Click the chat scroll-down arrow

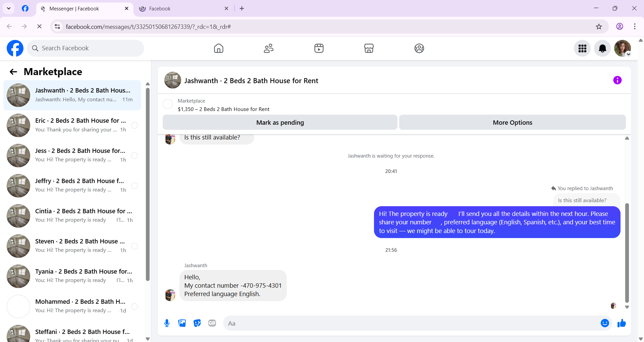click(x=627, y=307)
